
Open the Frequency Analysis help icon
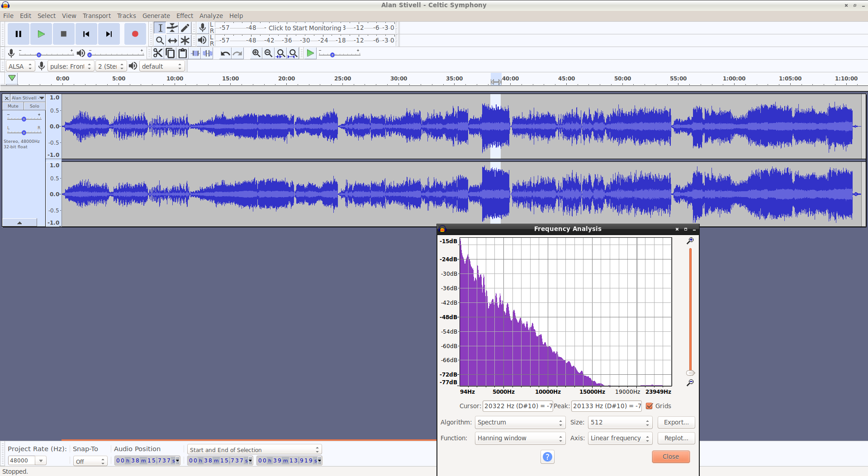[x=547, y=457]
